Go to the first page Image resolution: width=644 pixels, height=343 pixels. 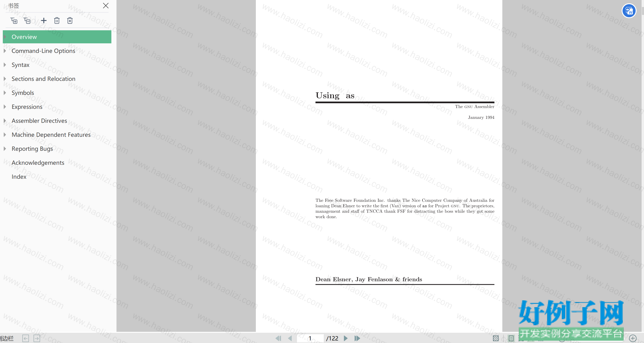[x=278, y=338]
